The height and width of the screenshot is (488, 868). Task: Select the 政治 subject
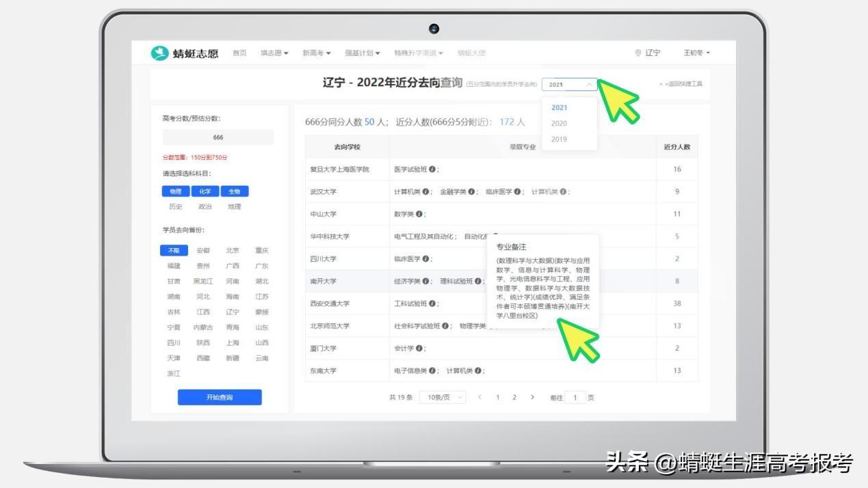[x=205, y=206]
